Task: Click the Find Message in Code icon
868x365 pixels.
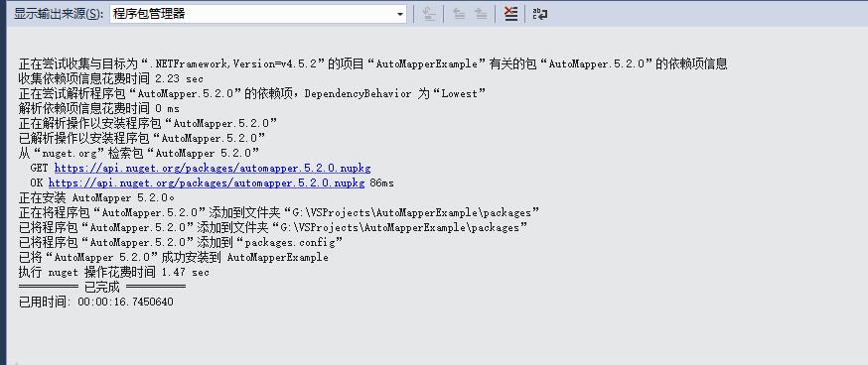Action: pyautogui.click(x=429, y=14)
